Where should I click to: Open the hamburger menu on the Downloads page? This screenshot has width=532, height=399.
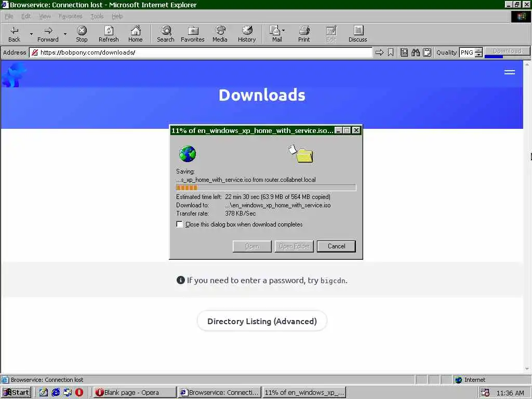click(509, 72)
